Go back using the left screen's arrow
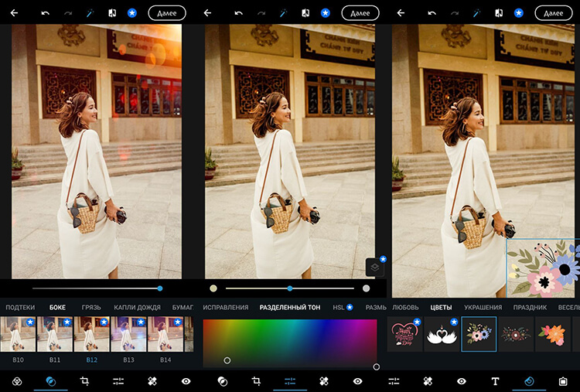Screen dimensions: 580x392 click(x=14, y=13)
